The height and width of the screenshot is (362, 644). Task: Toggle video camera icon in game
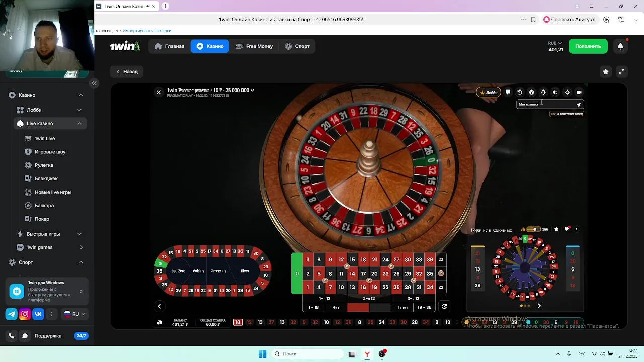[579, 92]
